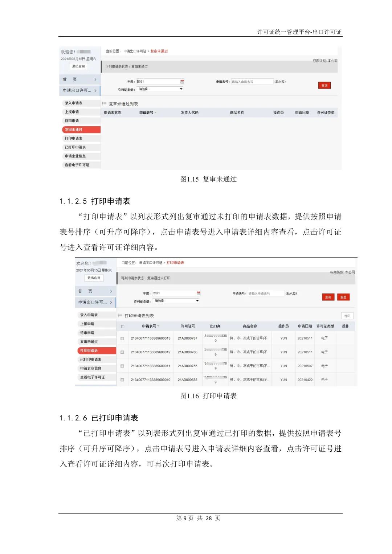Click the calendar icon beside 年度 in Figure 1.15
The image size is (392, 554).
(182, 82)
